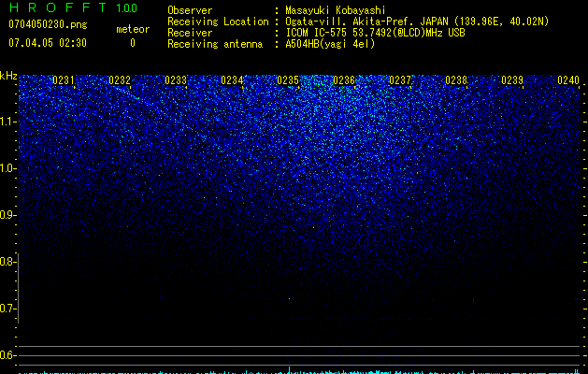Click the 1.1 frequency axis label
The height and width of the screenshot is (374, 588).
(7, 122)
